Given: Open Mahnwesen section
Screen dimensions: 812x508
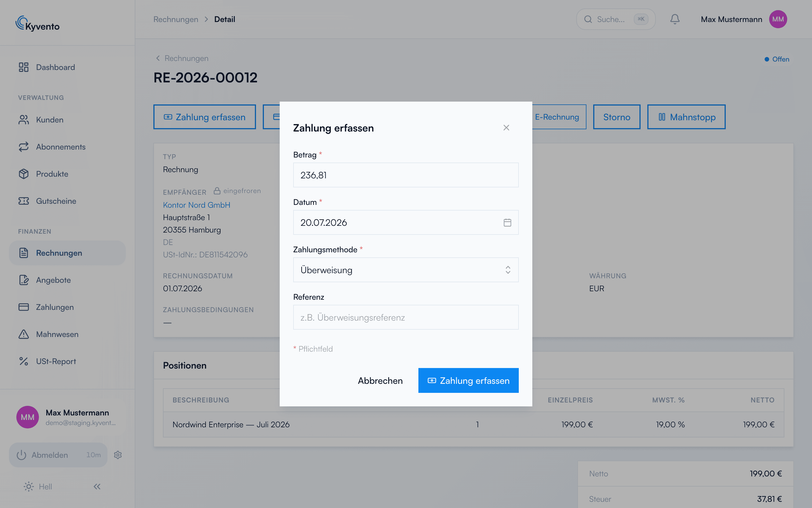Looking at the screenshot, I should click(x=67, y=334).
